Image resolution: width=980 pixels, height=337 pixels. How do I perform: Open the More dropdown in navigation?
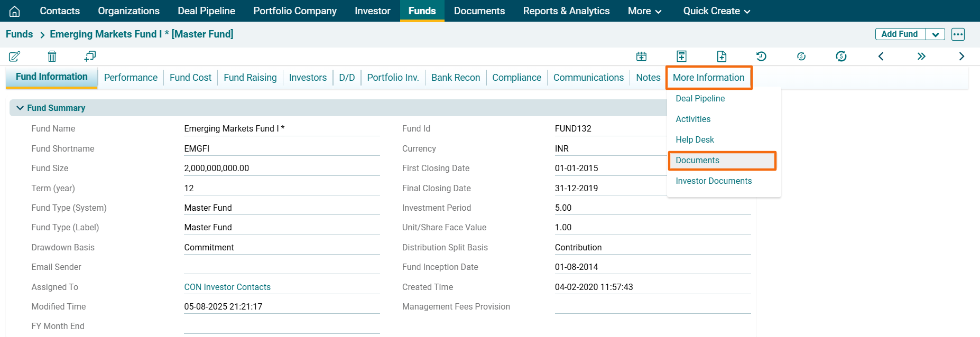pyautogui.click(x=644, y=11)
